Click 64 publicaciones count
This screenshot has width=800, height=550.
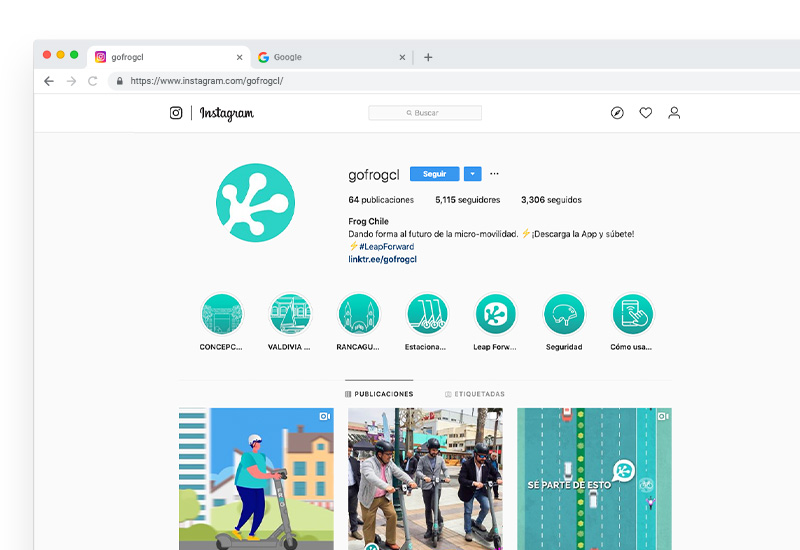coord(381,200)
